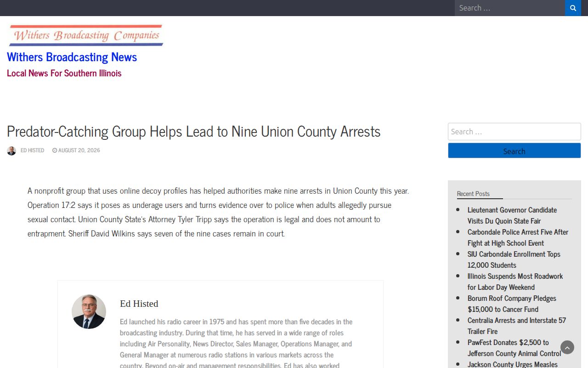Click the large Ed Histed author photo

coord(89,311)
